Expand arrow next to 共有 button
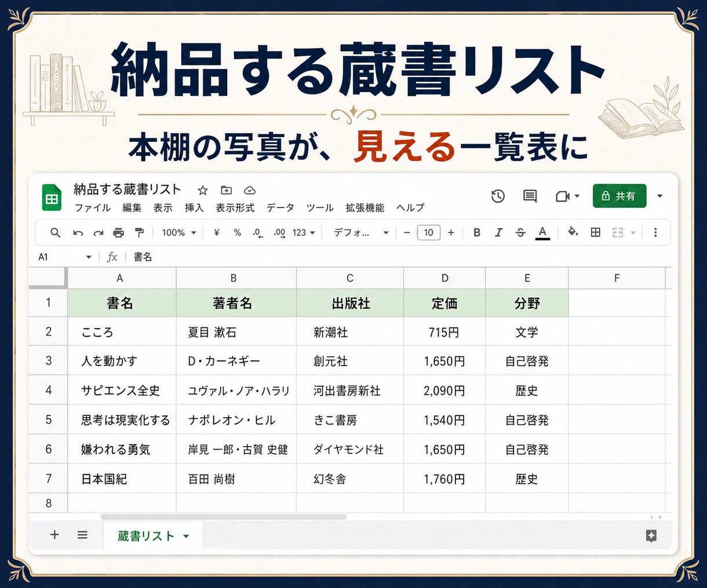Screen dimensions: 707x588 click(x=659, y=196)
